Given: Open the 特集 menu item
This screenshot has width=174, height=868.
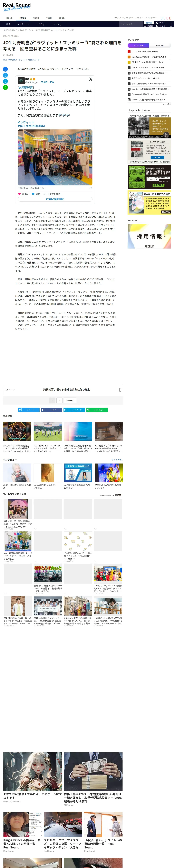Looking at the screenshot, I should click(8, 24).
